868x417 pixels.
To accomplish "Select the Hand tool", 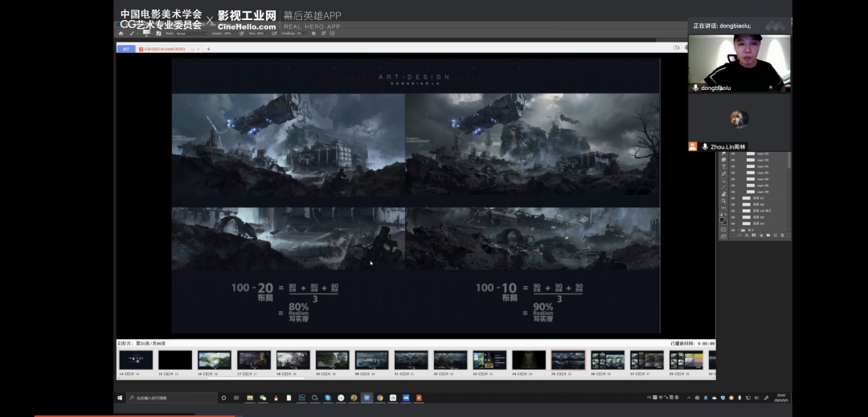I will (x=723, y=194).
